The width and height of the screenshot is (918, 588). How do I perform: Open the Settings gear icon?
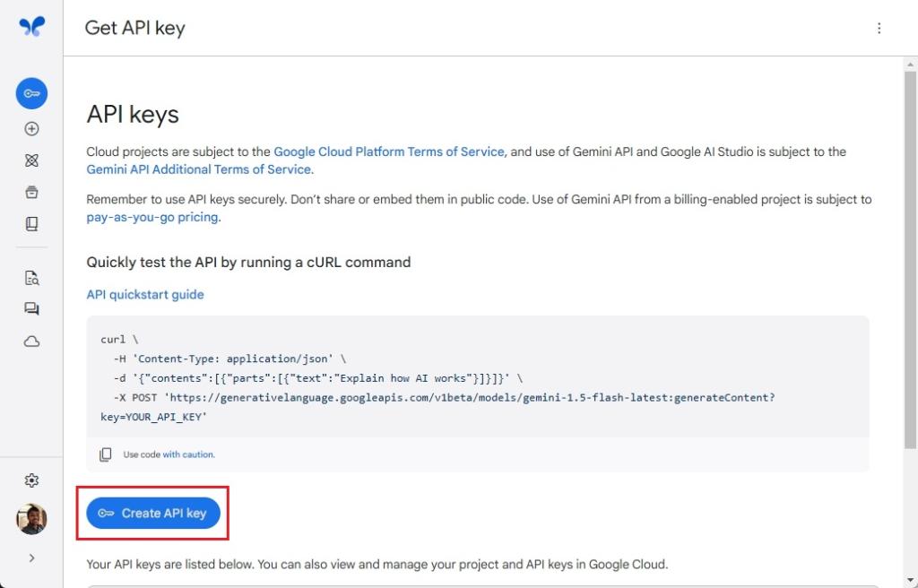point(31,480)
